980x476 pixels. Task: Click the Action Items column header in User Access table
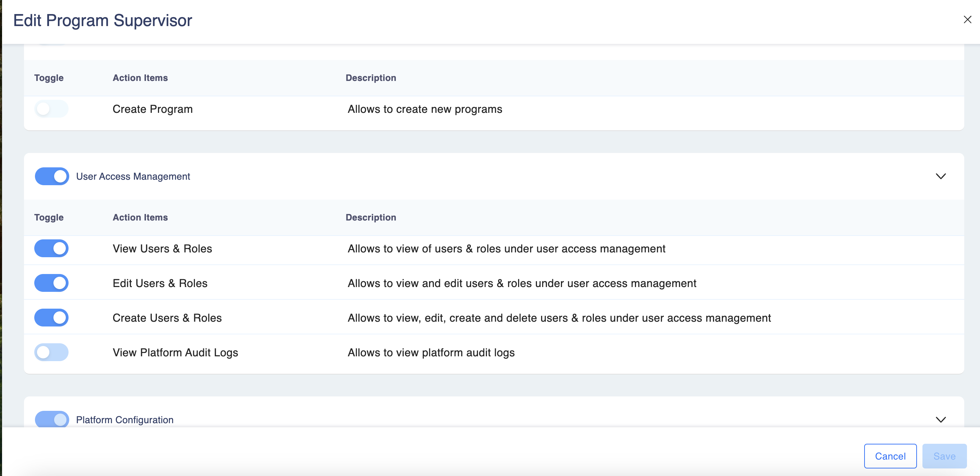140,217
